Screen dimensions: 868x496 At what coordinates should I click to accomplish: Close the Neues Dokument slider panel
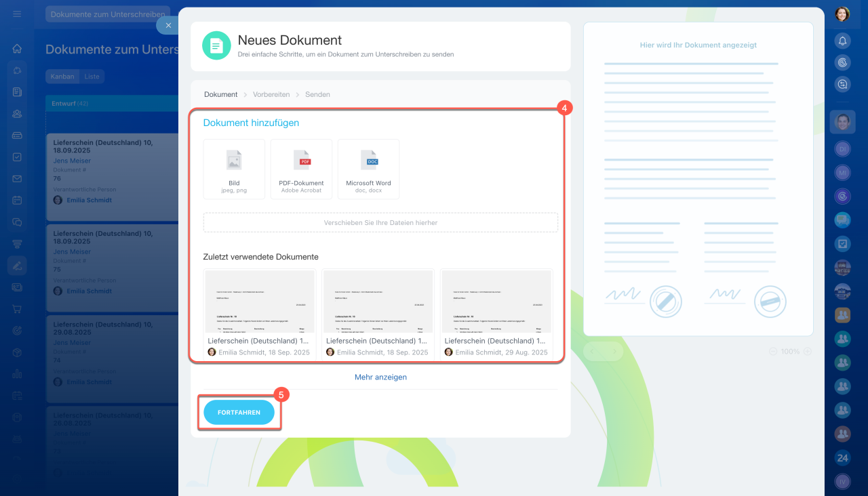point(168,25)
